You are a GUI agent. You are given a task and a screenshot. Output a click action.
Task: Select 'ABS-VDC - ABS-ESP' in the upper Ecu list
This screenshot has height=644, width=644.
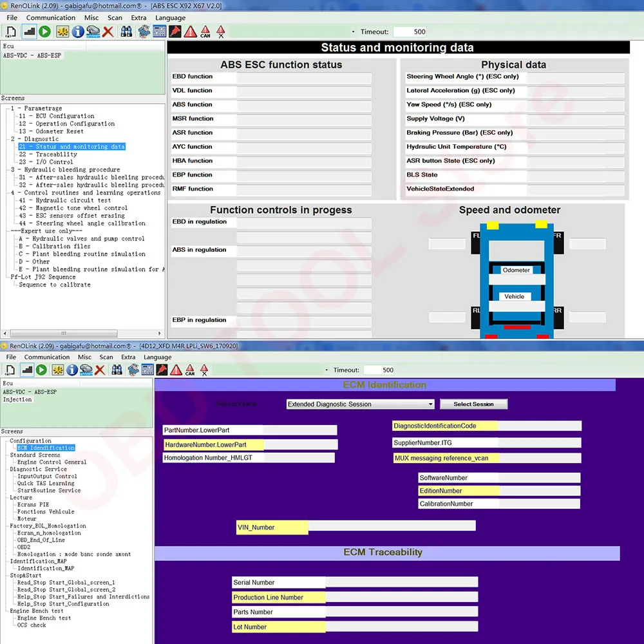pyautogui.click(x=32, y=55)
